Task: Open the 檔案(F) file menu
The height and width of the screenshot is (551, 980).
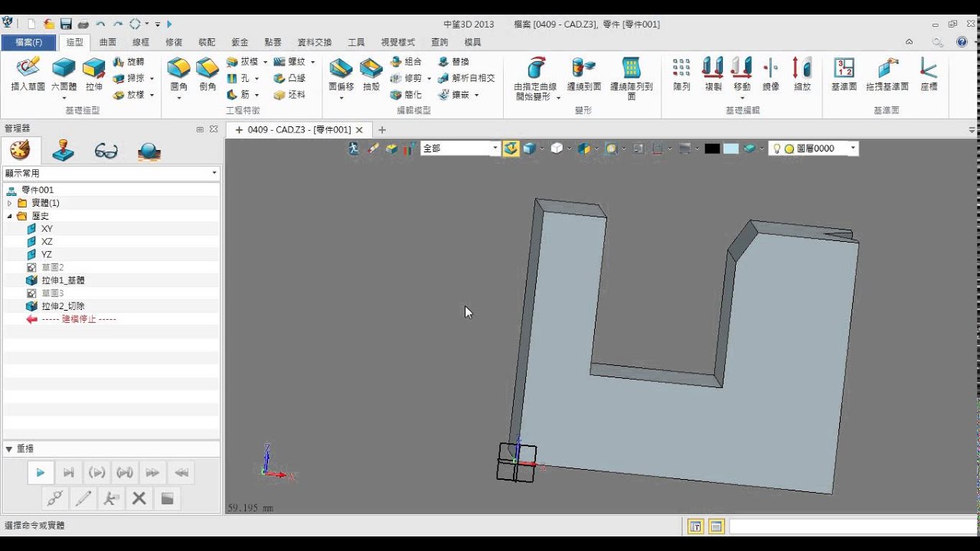Action: coord(29,42)
